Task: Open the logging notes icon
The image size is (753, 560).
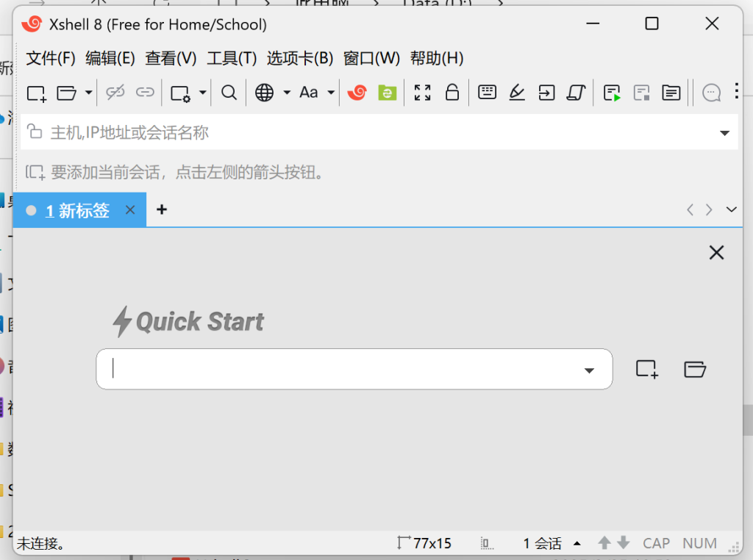Action: click(x=671, y=93)
